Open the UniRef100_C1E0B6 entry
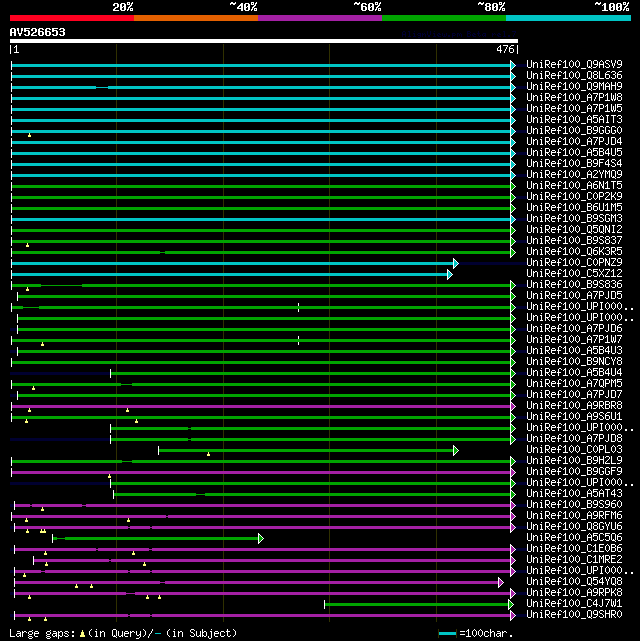 [x=574, y=549]
